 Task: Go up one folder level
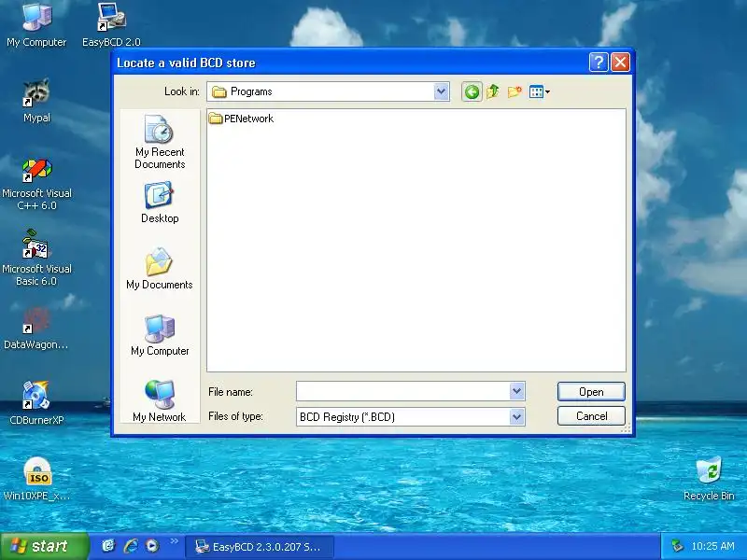pos(493,91)
